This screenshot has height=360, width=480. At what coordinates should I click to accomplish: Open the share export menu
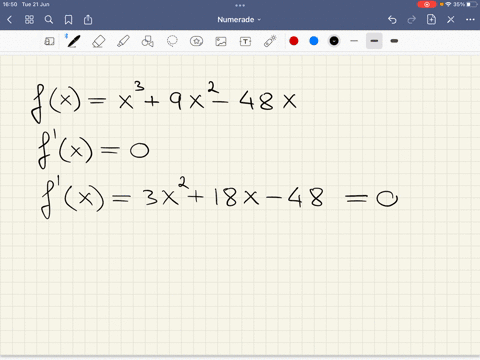pos(88,19)
